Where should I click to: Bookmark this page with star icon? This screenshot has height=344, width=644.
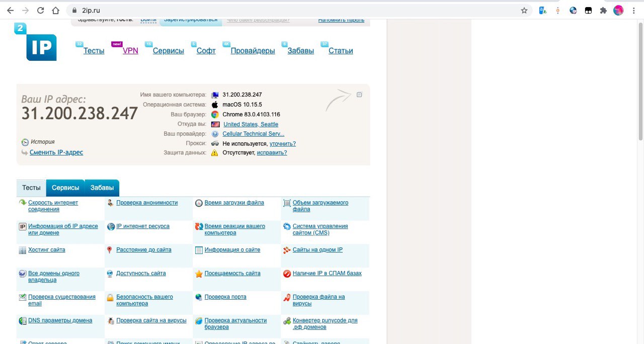pos(524,10)
